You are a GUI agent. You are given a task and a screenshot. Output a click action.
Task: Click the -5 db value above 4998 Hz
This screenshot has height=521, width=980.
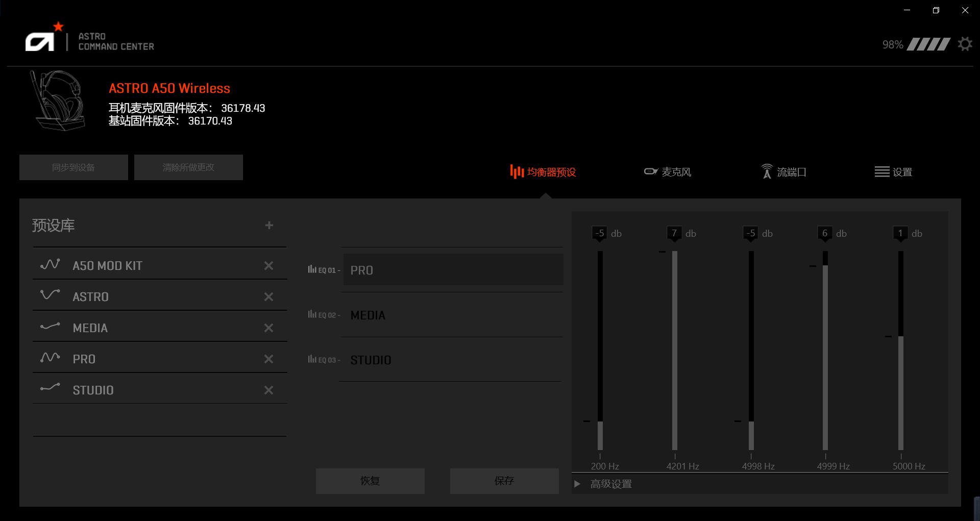(x=750, y=233)
